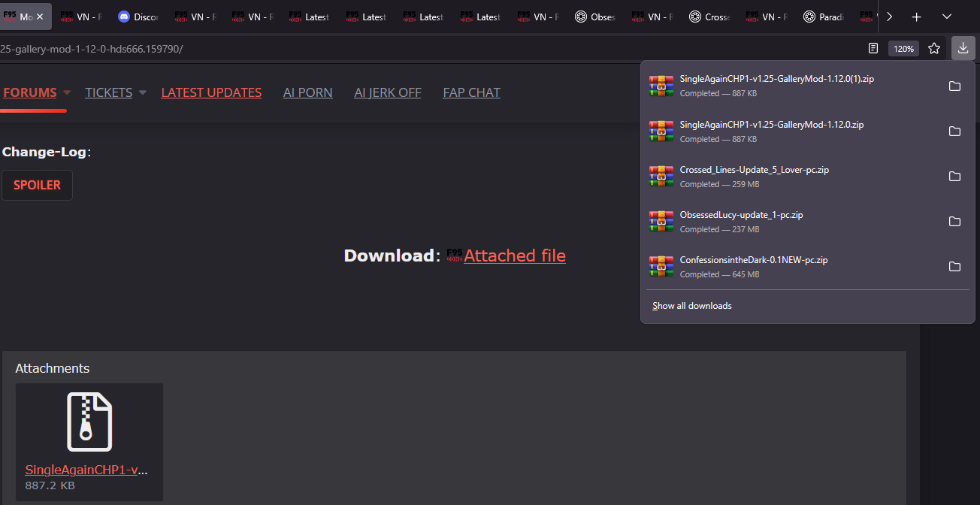Show SingleAgainCHP1-v1.25-GalleryMod-1.12.0(1).zip in folder
Screen dimensions: 980x505
[954, 86]
